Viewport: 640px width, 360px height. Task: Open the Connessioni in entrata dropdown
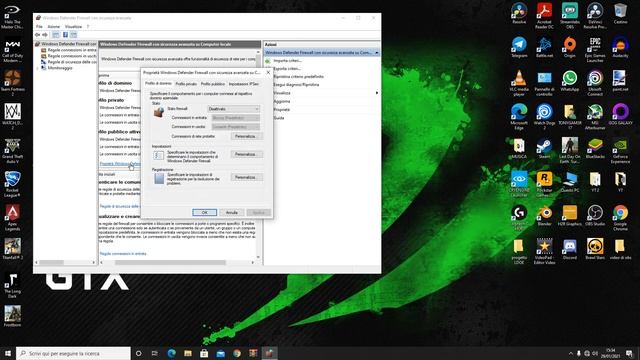coord(236,118)
